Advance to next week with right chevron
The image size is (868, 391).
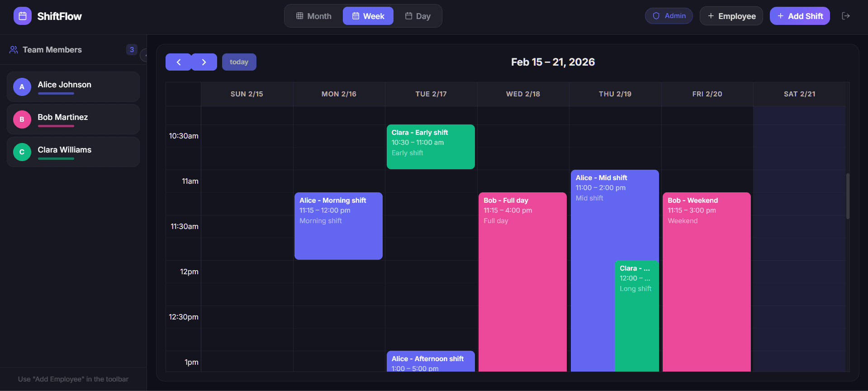coord(204,62)
